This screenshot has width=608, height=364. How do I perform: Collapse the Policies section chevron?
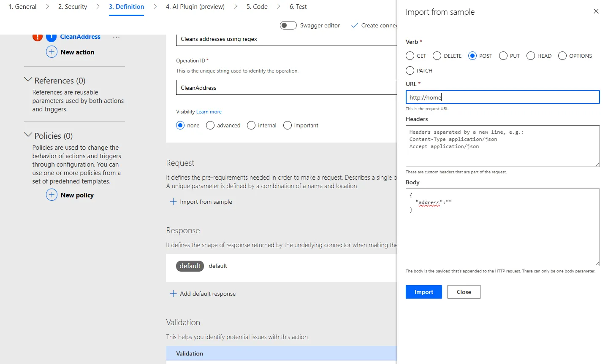coord(28,135)
